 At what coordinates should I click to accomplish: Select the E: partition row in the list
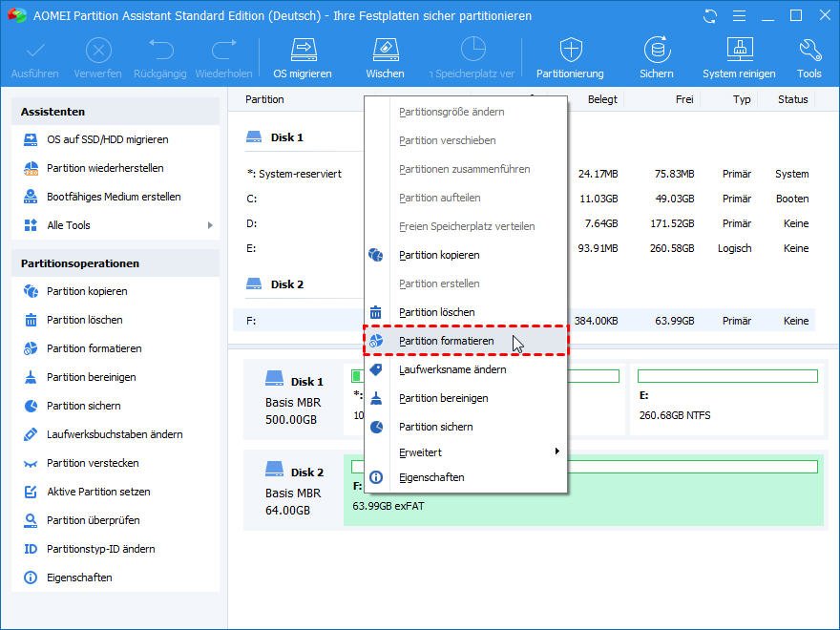(x=524, y=248)
